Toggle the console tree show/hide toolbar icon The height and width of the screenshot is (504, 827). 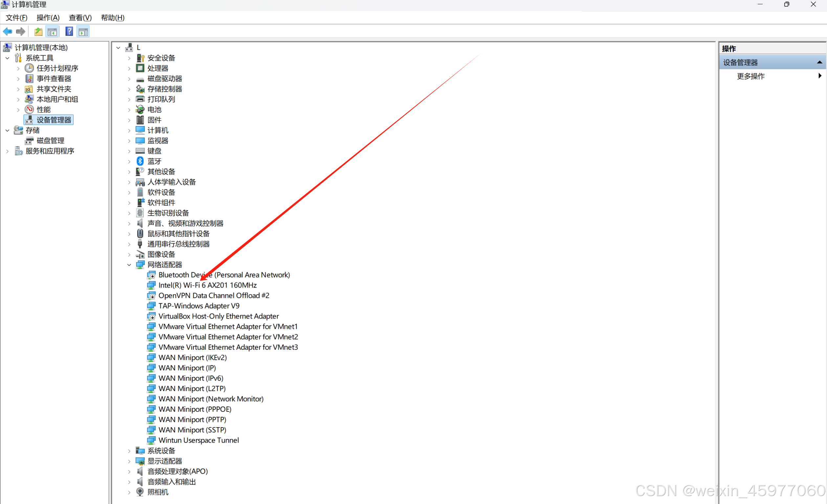coord(52,32)
